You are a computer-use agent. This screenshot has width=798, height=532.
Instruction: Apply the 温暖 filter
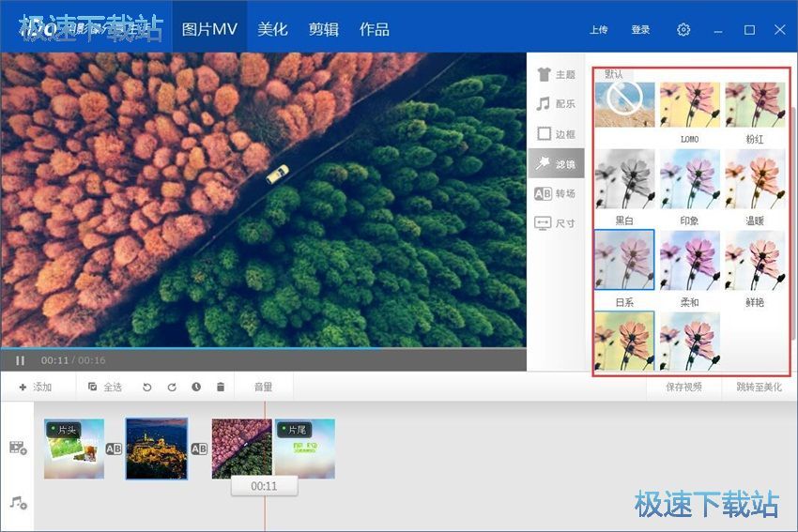(x=755, y=178)
